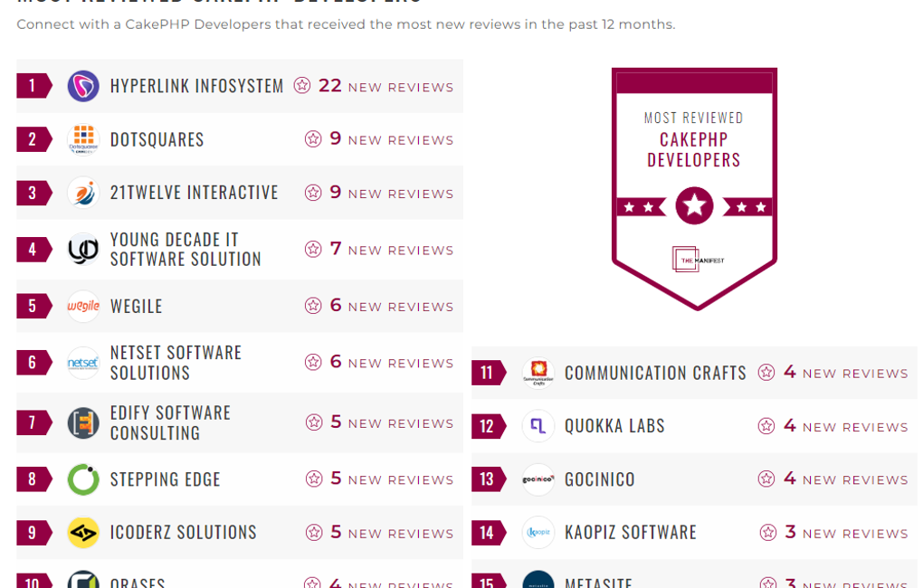
Task: Click the Stepping Edge green circle logo
Action: 83,479
